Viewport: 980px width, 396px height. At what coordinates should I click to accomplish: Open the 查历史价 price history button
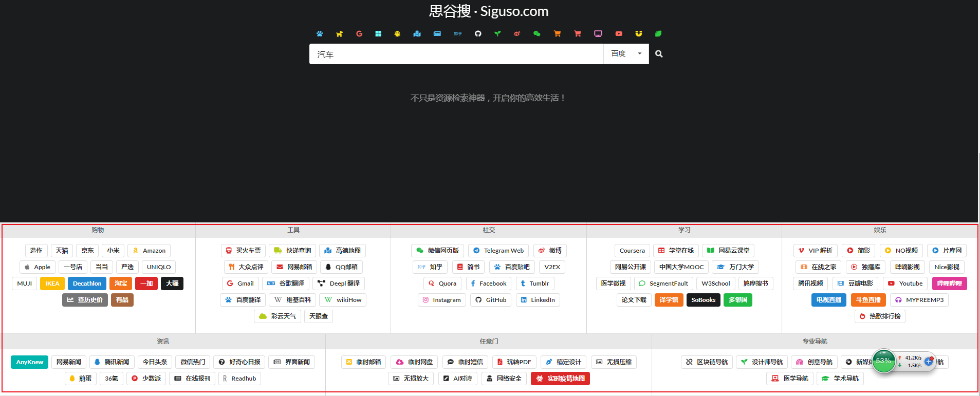pyautogui.click(x=85, y=300)
